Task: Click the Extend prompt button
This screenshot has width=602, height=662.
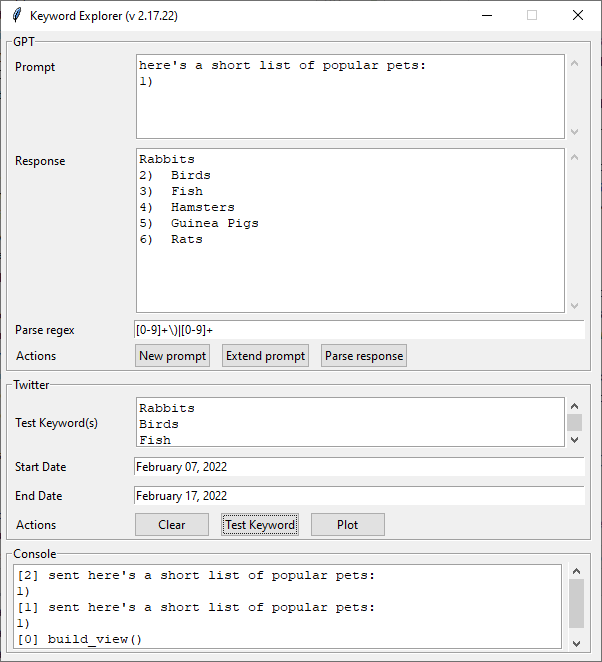Action: [265, 356]
